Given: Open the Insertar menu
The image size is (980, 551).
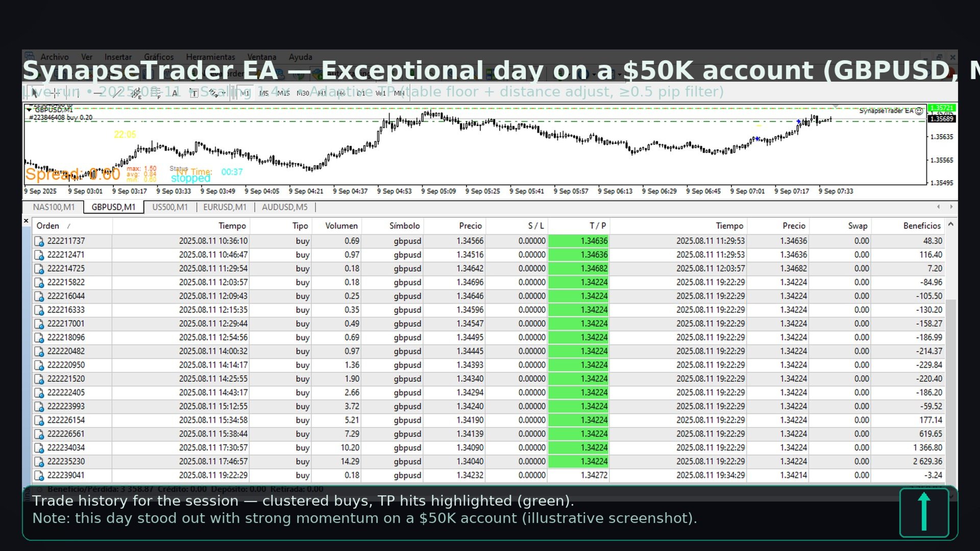Looking at the screenshot, I should 118,57.
